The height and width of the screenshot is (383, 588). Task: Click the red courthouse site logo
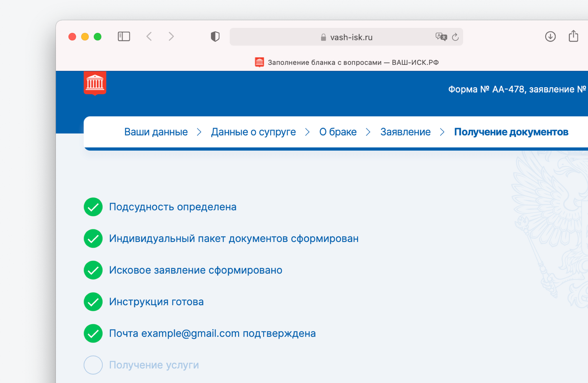(x=95, y=83)
